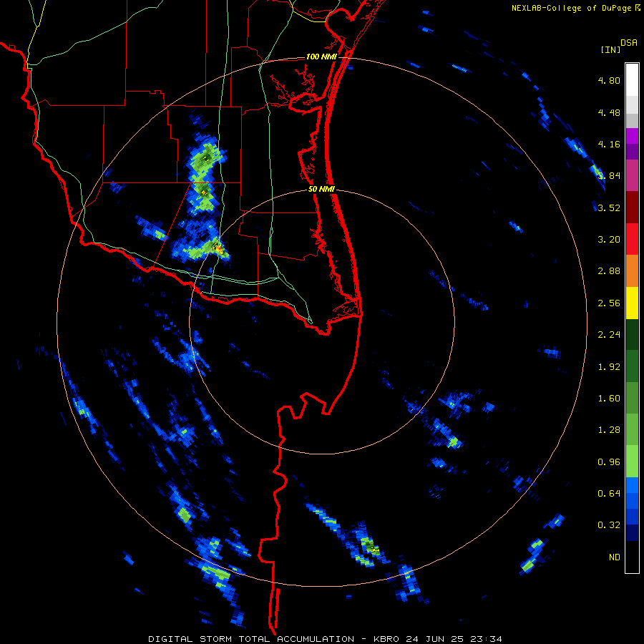Select the yellow legend swatch beside 2.56

(632, 303)
